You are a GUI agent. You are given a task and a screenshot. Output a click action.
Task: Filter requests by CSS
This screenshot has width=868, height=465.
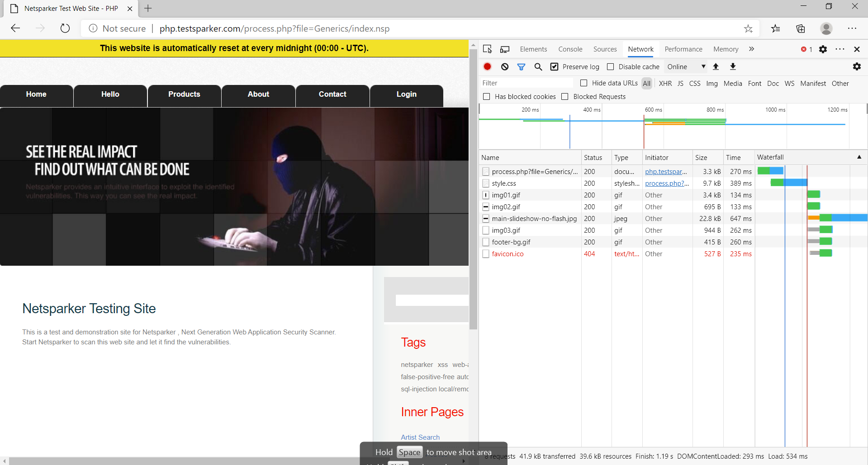(x=695, y=84)
